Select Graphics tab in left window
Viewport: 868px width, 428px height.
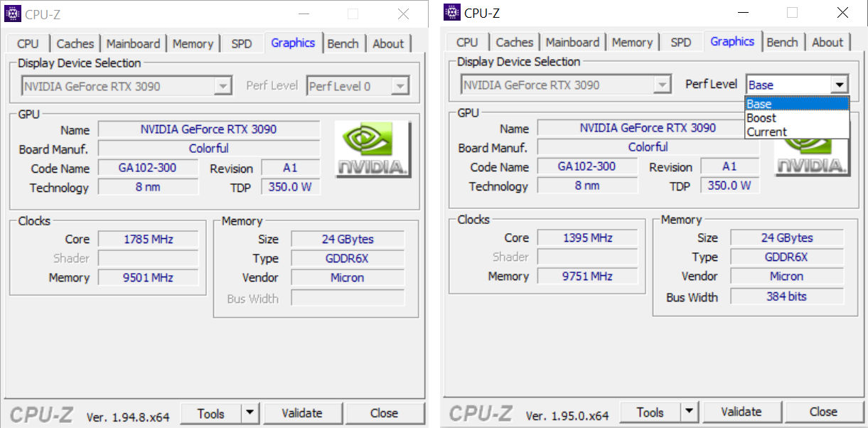293,43
